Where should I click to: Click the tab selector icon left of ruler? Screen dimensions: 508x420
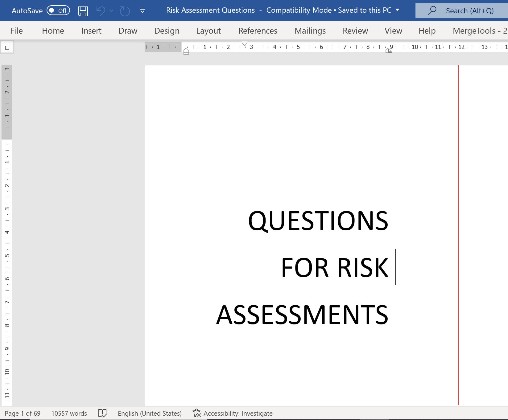pyautogui.click(x=7, y=47)
